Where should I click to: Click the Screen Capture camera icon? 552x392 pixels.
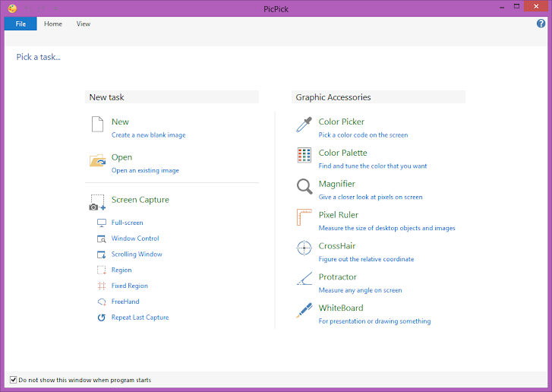pos(97,202)
